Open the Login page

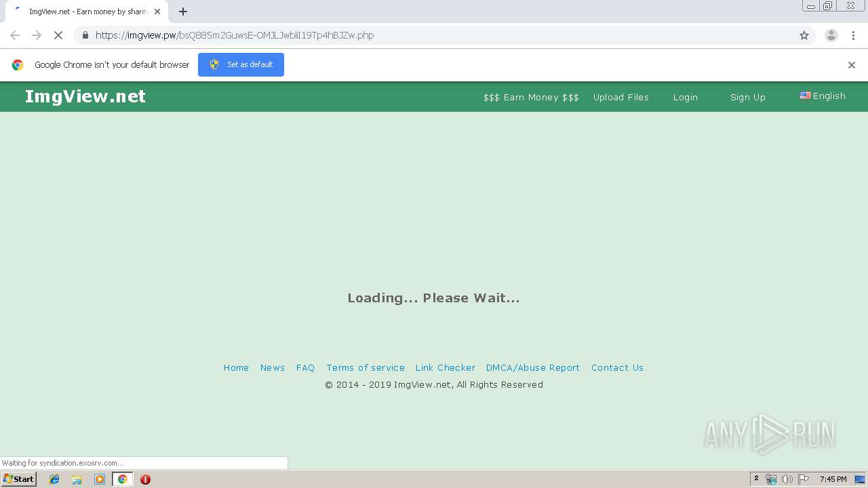point(686,97)
